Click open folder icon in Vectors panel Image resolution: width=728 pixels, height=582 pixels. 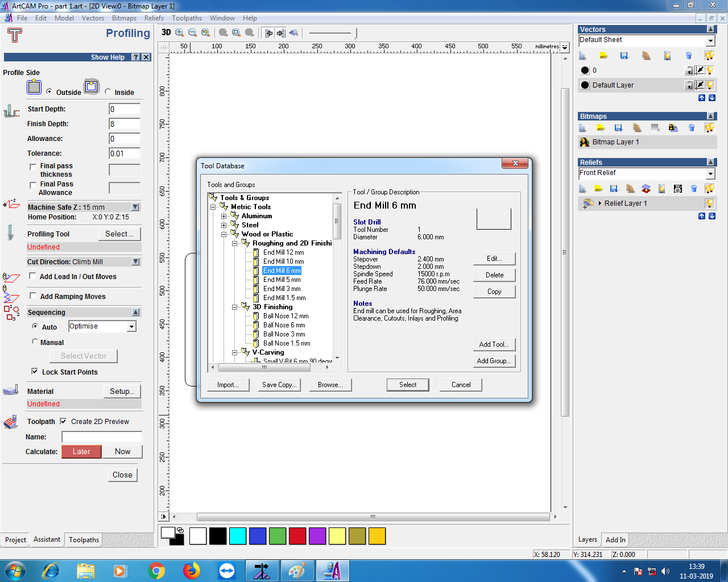tap(603, 56)
